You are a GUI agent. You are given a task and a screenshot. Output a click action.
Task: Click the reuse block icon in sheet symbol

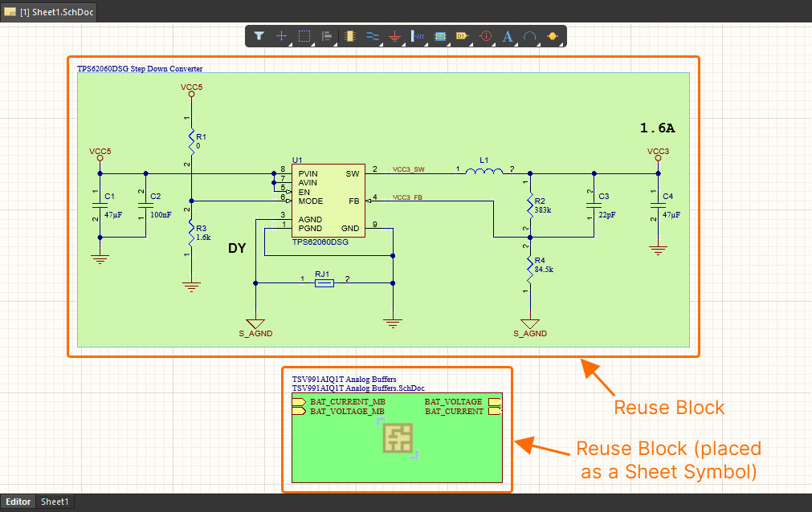[397, 438]
